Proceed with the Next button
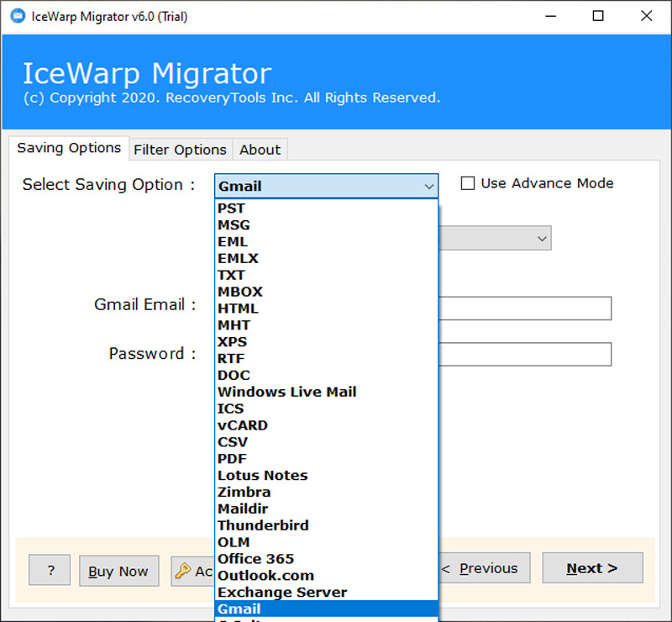This screenshot has width=672, height=622. [x=593, y=568]
